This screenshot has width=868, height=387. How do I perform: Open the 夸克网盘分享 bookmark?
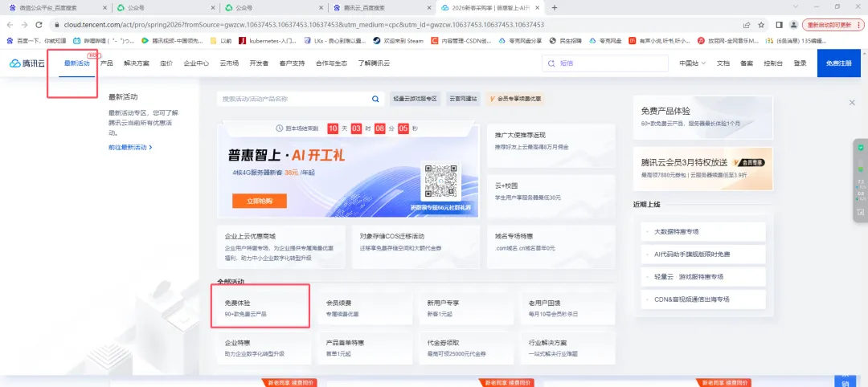pyautogui.click(x=520, y=40)
